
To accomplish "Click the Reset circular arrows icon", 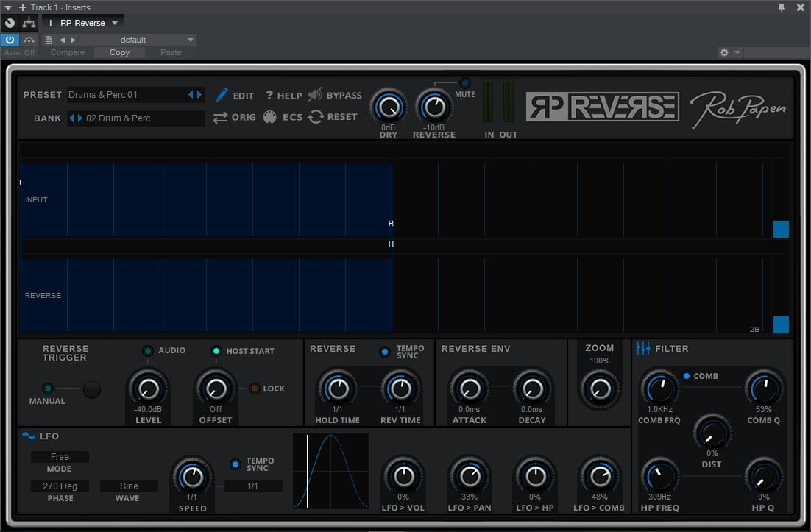I will (316, 117).
